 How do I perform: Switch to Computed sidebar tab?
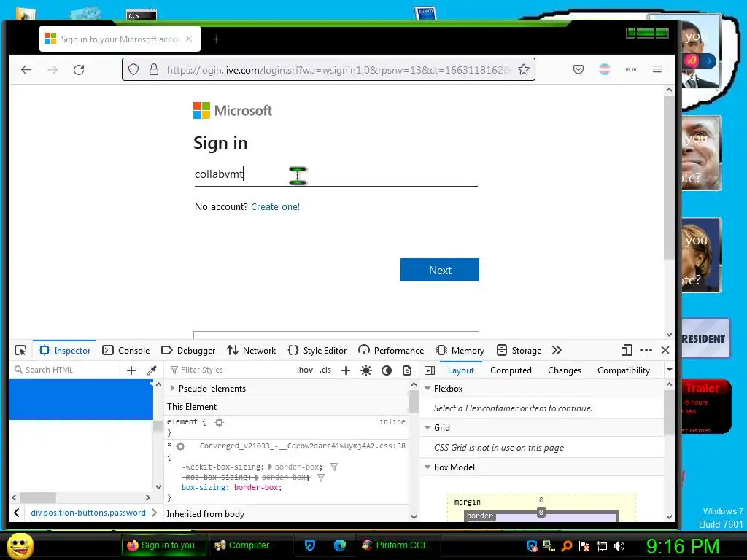point(511,370)
